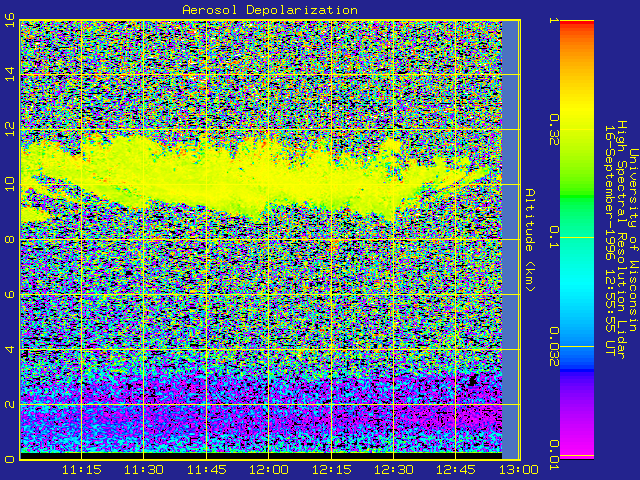Image resolution: width=640 pixels, height=480 pixels.
Task: Click the 'Aerosol Depolarization' plot title
Action: (270, 10)
